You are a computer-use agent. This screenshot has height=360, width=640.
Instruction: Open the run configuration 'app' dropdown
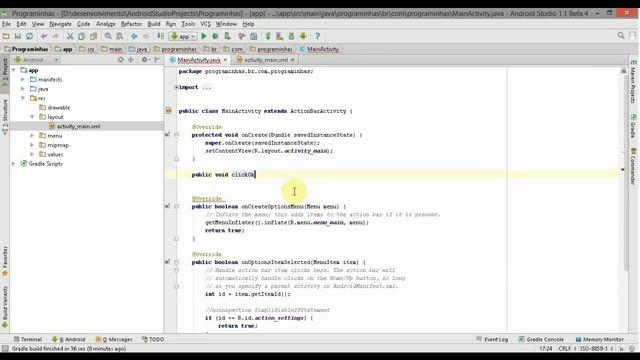(183, 36)
